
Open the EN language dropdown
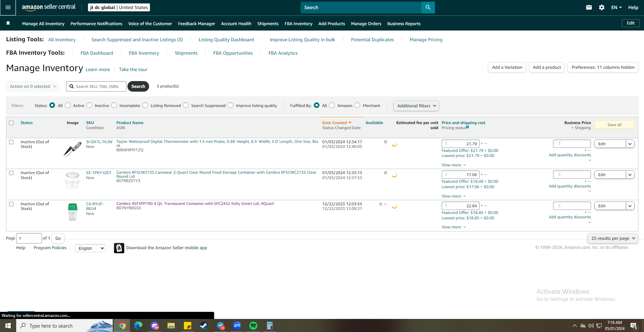click(x=616, y=7)
